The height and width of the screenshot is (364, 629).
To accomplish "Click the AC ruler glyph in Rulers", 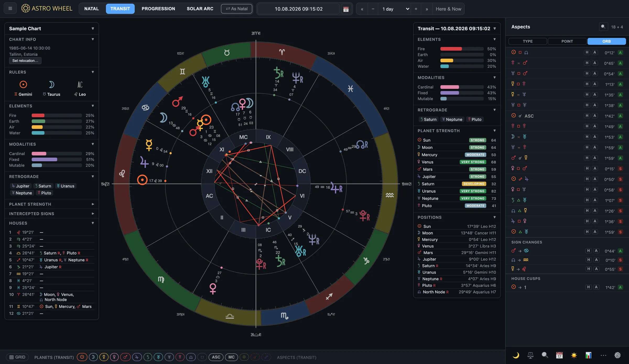I will [80, 84].
